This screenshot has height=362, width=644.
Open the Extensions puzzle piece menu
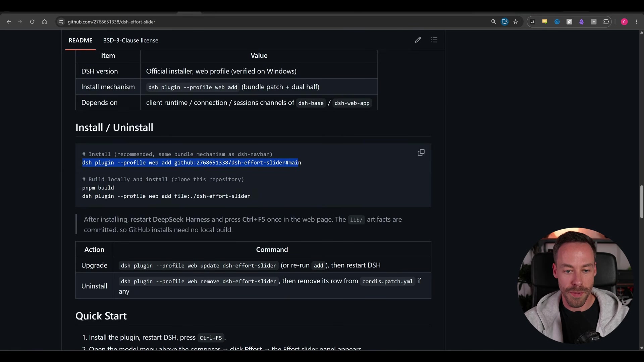(606, 22)
